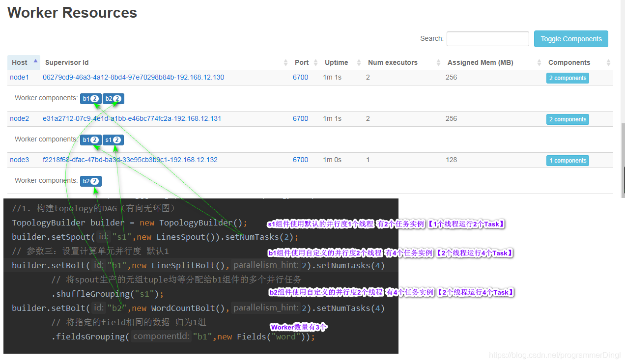625x364 pixels.
Task: Sort table by Supervisor Id column
Action: [166, 62]
